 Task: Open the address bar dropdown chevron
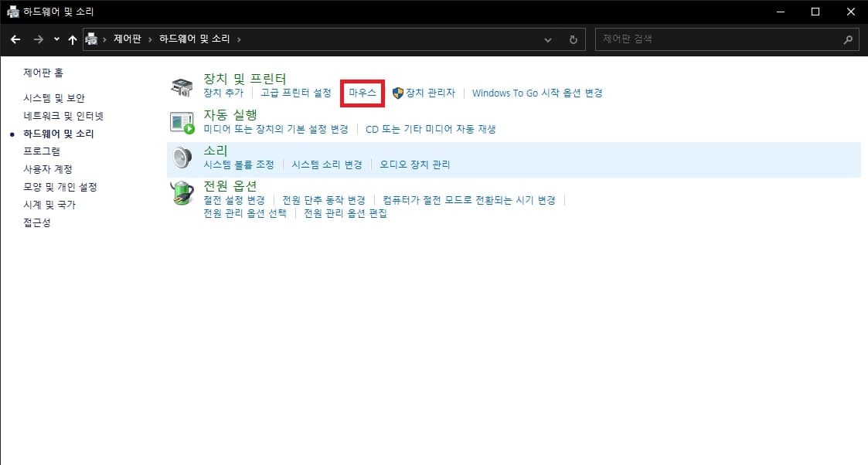click(548, 39)
